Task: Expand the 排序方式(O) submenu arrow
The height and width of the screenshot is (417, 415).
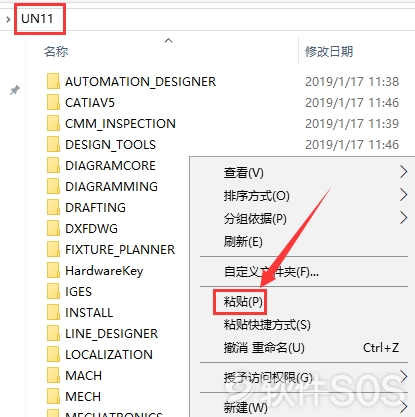Action: coord(403,195)
